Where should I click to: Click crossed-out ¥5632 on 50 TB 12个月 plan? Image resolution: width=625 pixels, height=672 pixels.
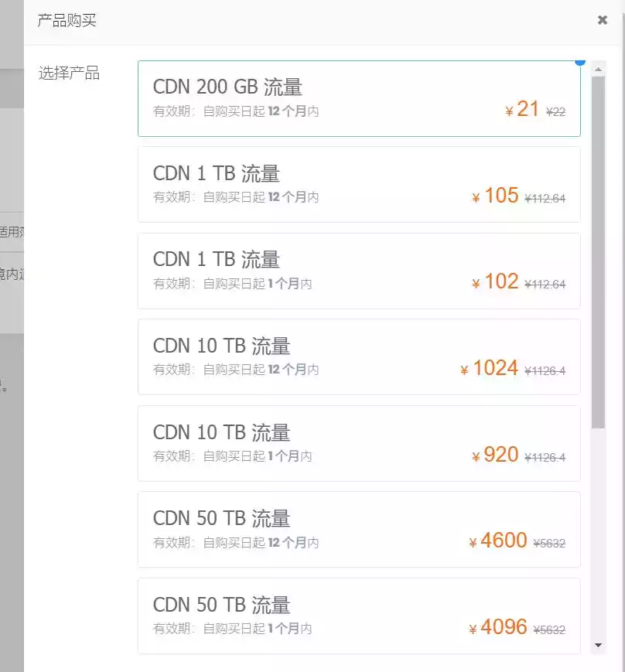point(549,543)
